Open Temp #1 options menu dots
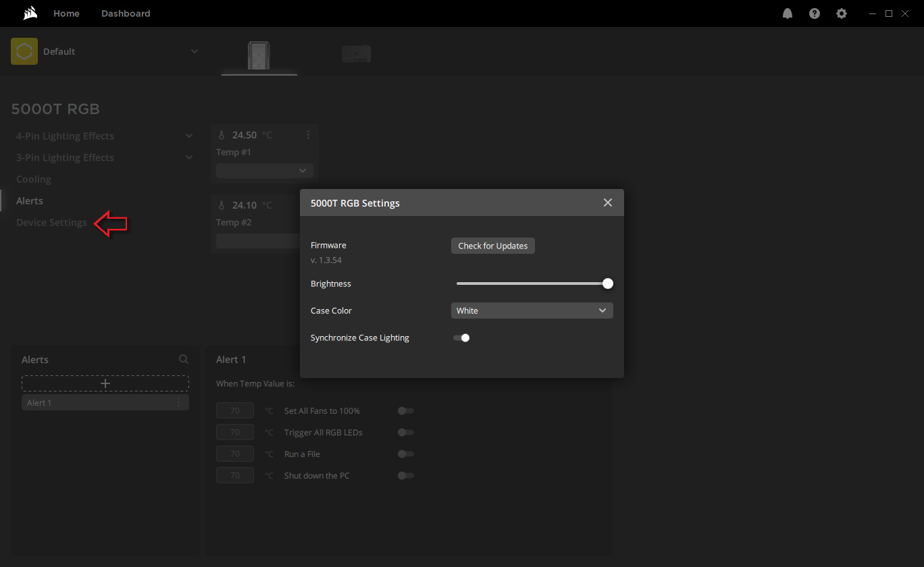Screen dimensions: 924x567 pos(309,135)
